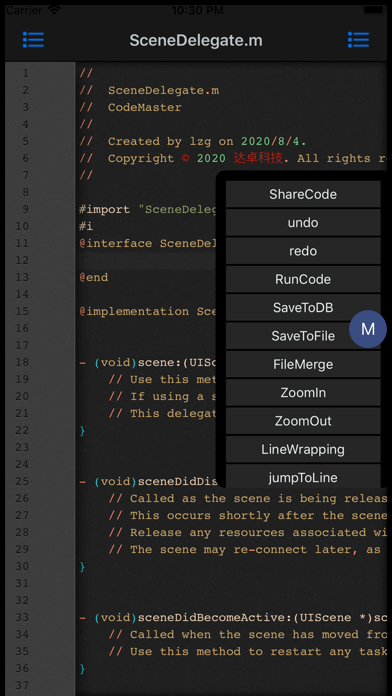Choose redo in the popup menu
Screen dimensions: 392x696
[303, 251]
